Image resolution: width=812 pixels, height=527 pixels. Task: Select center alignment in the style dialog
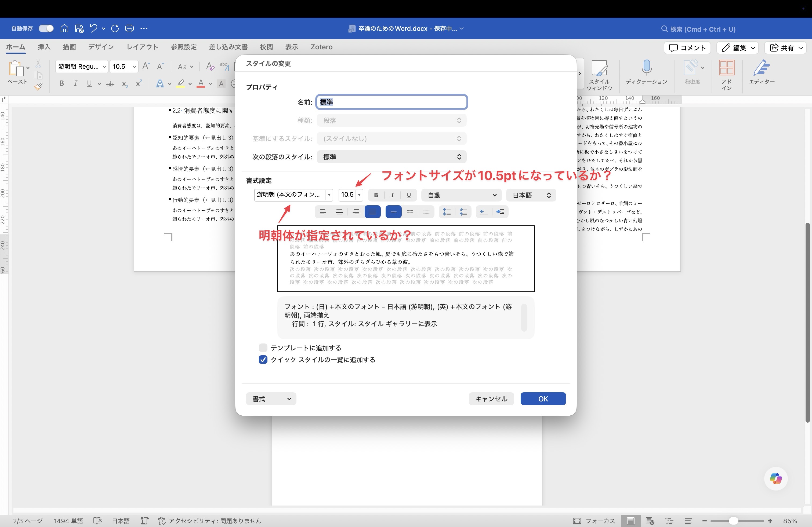[x=339, y=212]
